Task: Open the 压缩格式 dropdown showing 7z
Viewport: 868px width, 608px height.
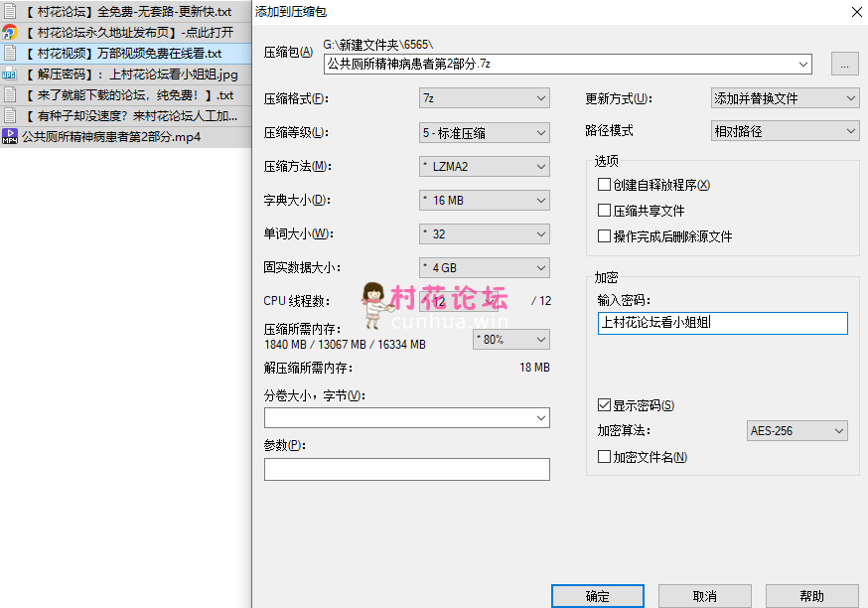Action: [x=485, y=98]
